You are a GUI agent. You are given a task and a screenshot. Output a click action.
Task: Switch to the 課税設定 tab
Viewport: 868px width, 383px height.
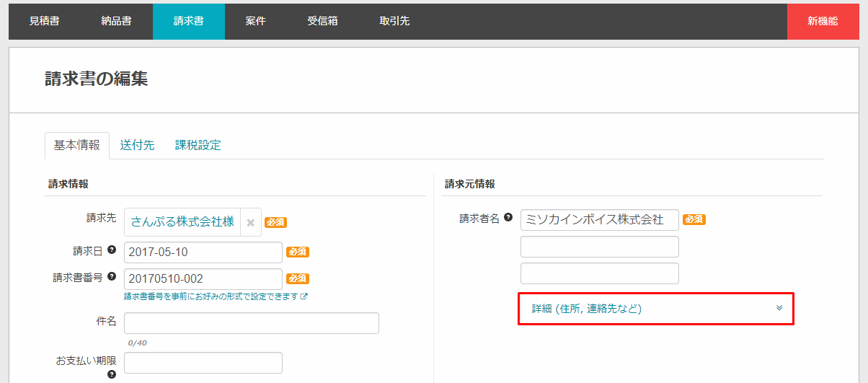[198, 145]
